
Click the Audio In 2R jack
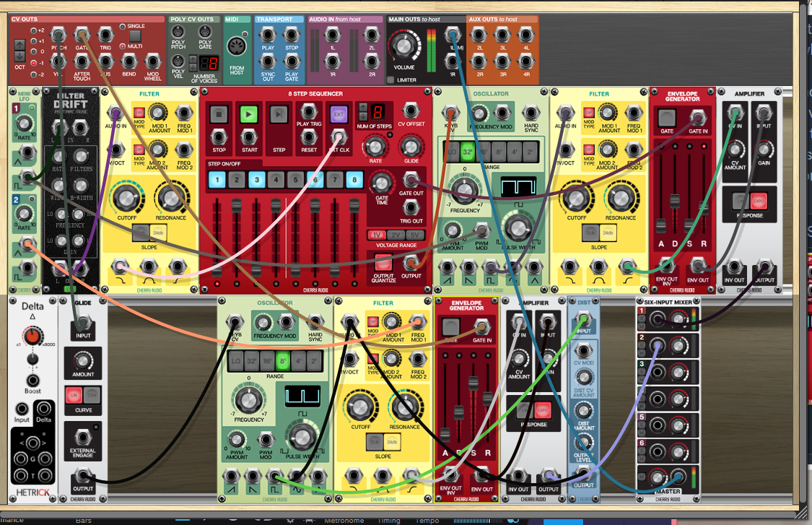click(372, 61)
